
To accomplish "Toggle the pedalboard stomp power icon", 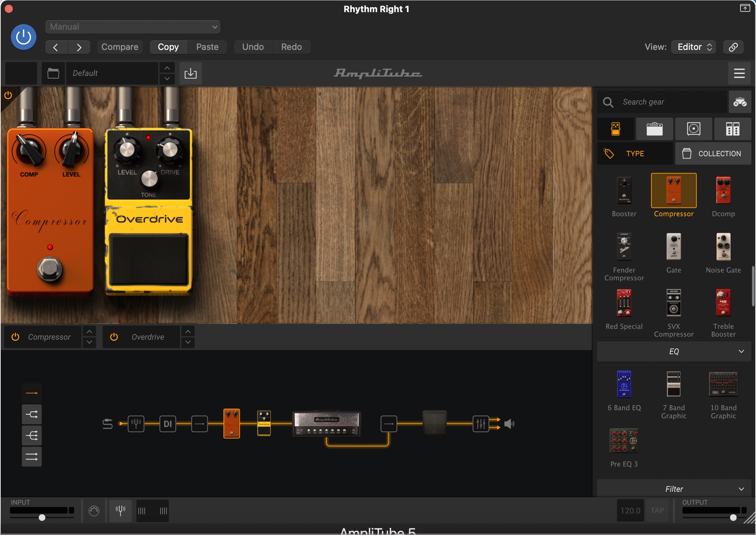I will coord(8,95).
